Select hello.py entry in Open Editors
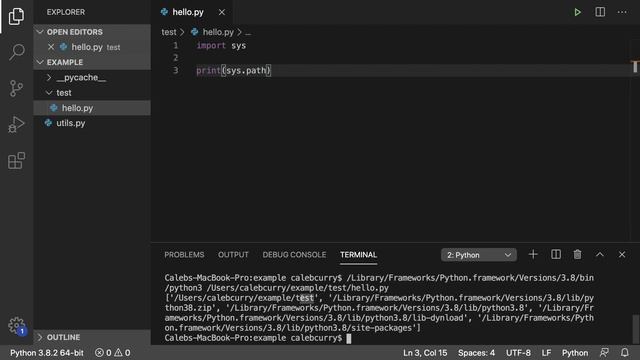Screen dimensions: 640x360 (x=92, y=47)
